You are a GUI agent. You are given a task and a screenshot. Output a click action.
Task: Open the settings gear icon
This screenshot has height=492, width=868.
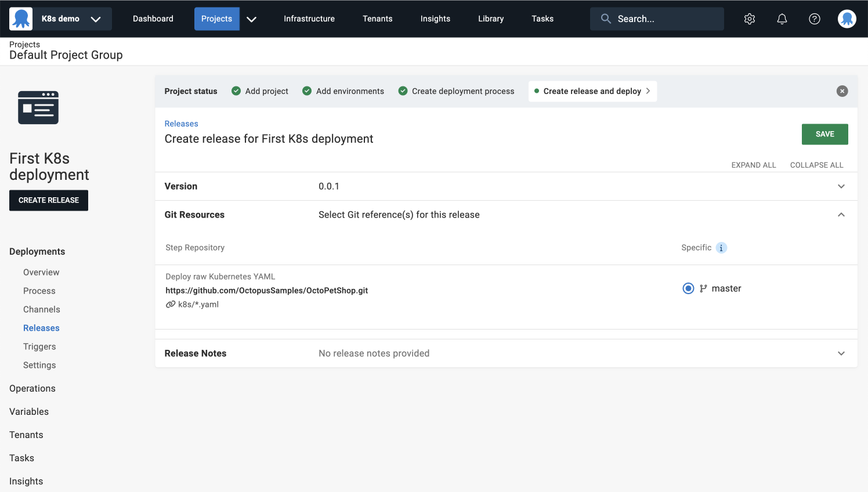(750, 19)
